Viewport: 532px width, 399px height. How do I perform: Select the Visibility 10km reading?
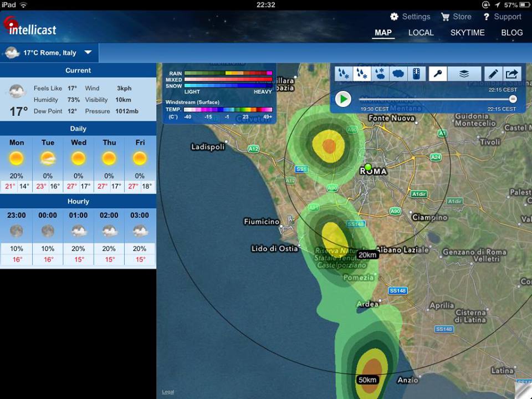[108, 100]
